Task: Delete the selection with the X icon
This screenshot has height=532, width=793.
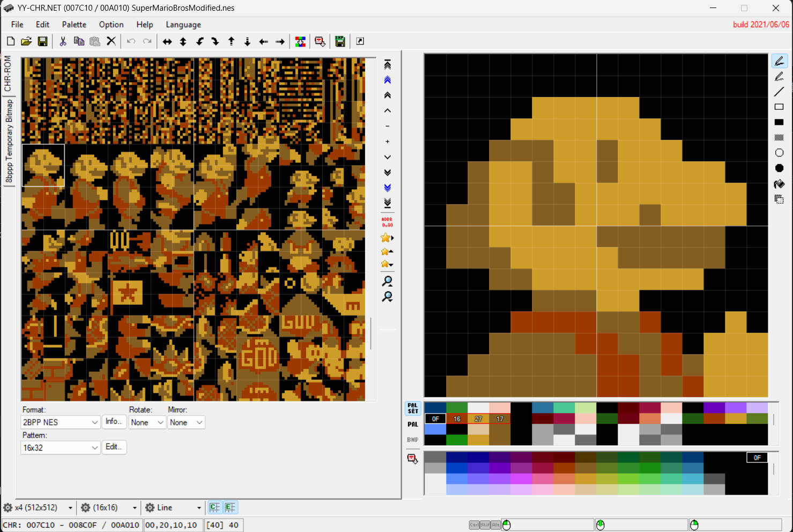Action: (111, 41)
